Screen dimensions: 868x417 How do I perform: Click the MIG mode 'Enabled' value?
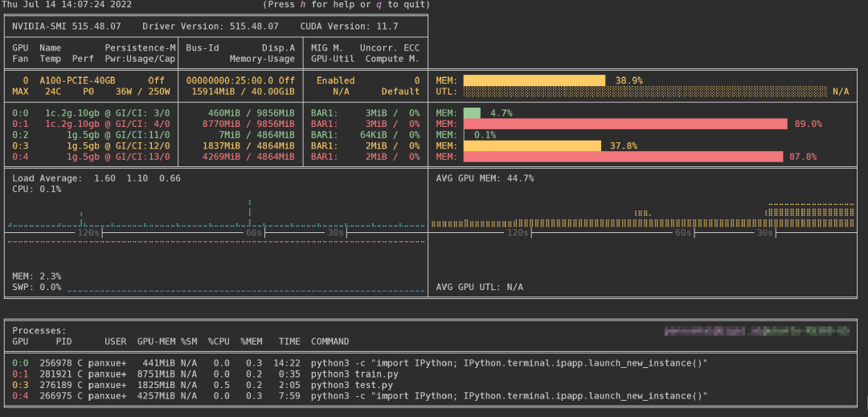pos(335,80)
